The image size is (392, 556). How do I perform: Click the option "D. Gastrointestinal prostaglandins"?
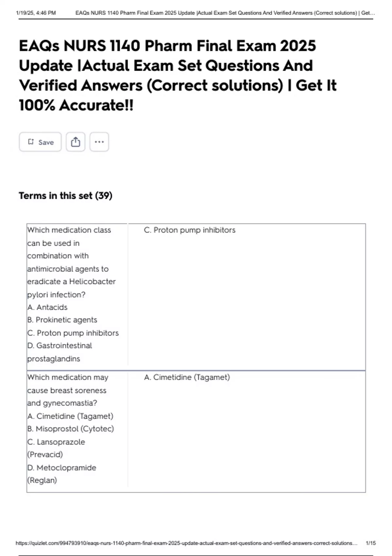(60, 352)
